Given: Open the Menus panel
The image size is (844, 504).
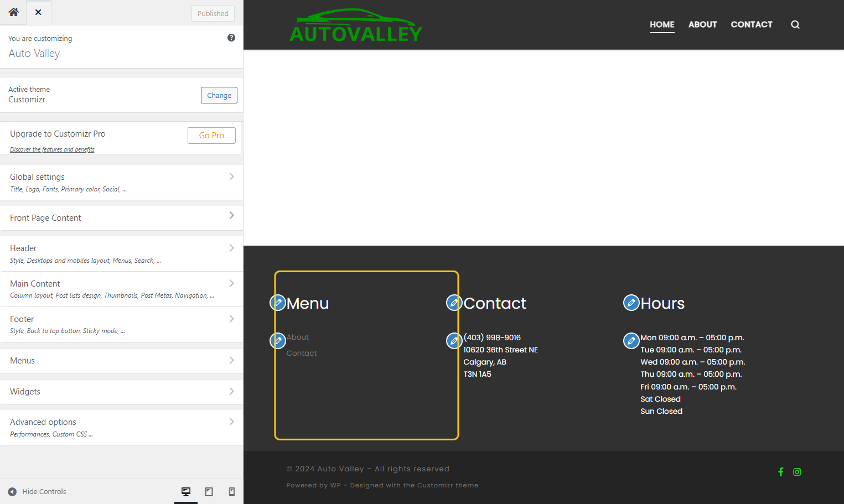Looking at the screenshot, I should coord(121,361).
